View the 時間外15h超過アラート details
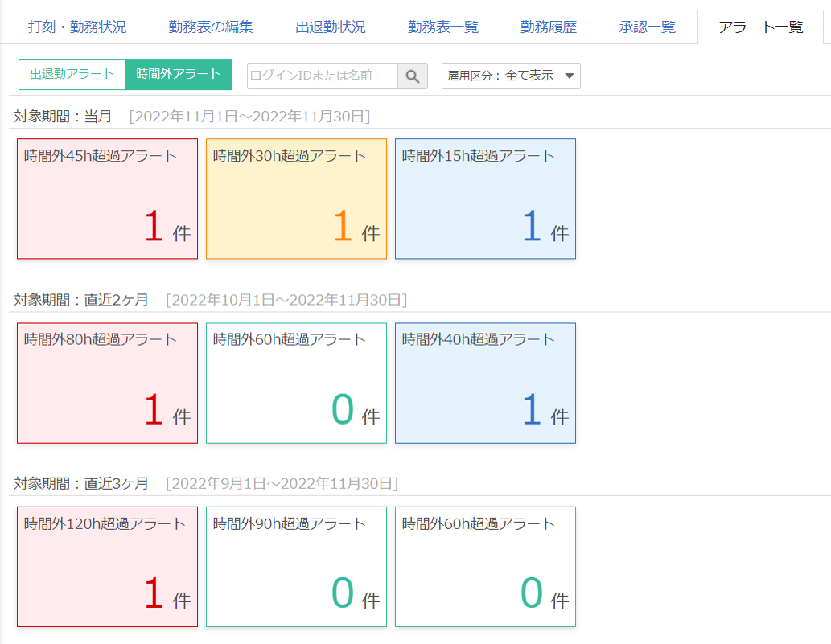This screenshot has height=644, width=831. point(484,198)
